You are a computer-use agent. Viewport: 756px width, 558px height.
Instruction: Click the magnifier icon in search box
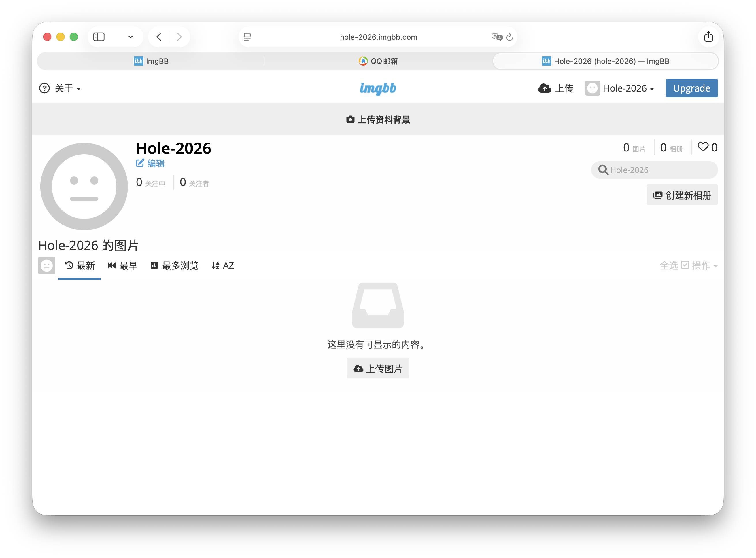(603, 170)
